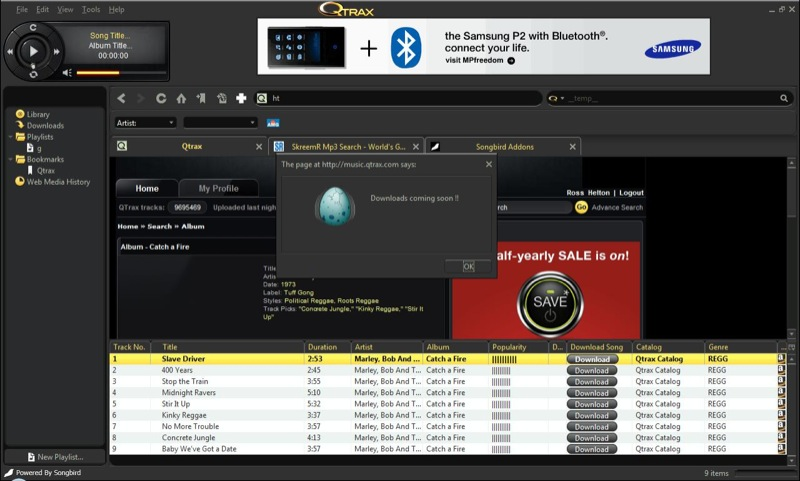Click the address bar showing 'ht'
Viewport: 800px width, 481px height.
pyautogui.click(x=398, y=98)
